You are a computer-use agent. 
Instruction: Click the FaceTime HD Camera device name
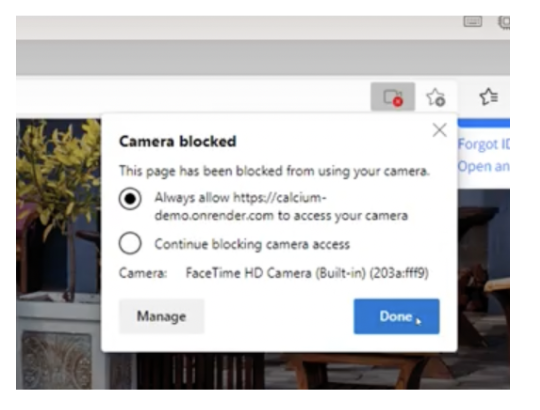tap(307, 273)
